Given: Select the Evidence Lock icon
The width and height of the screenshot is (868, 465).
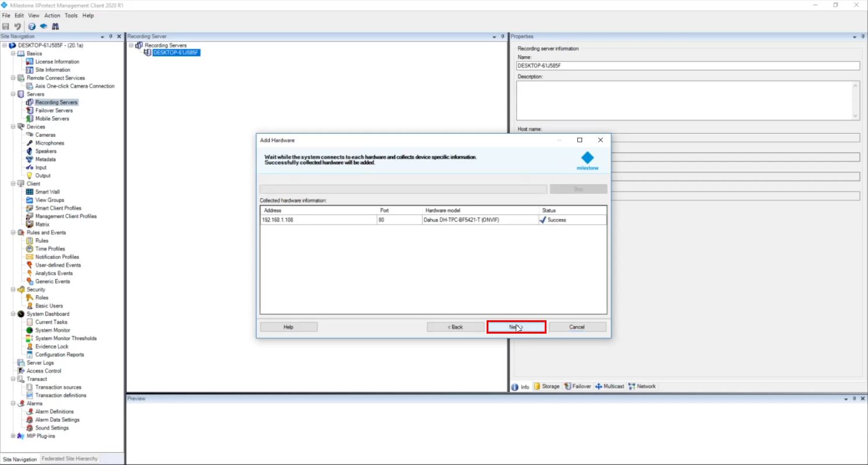Looking at the screenshot, I should click(30, 346).
